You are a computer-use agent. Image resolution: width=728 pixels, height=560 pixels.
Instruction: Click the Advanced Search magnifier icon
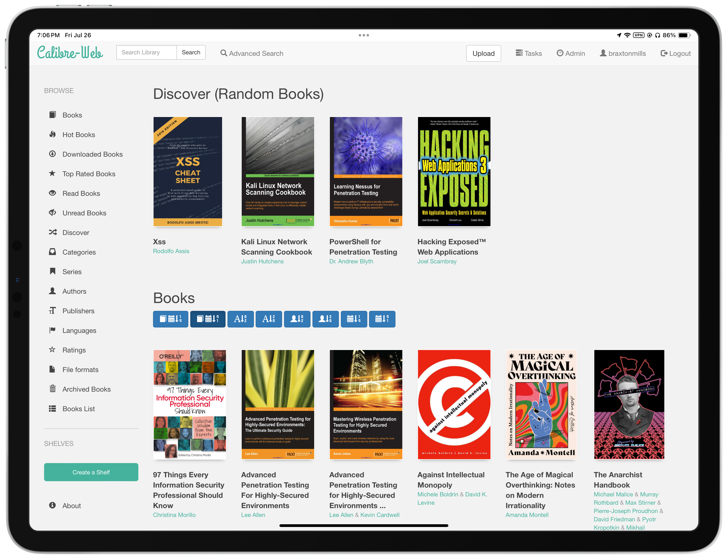pyautogui.click(x=224, y=53)
